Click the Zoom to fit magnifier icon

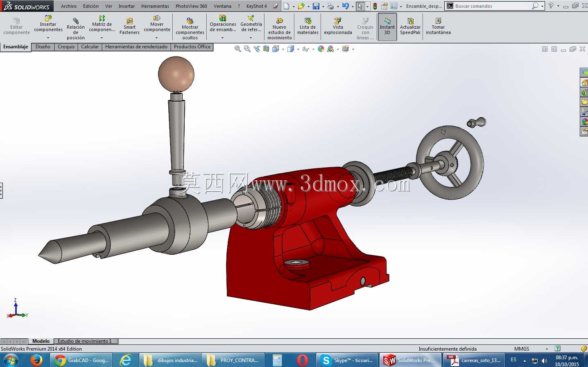tap(237, 49)
